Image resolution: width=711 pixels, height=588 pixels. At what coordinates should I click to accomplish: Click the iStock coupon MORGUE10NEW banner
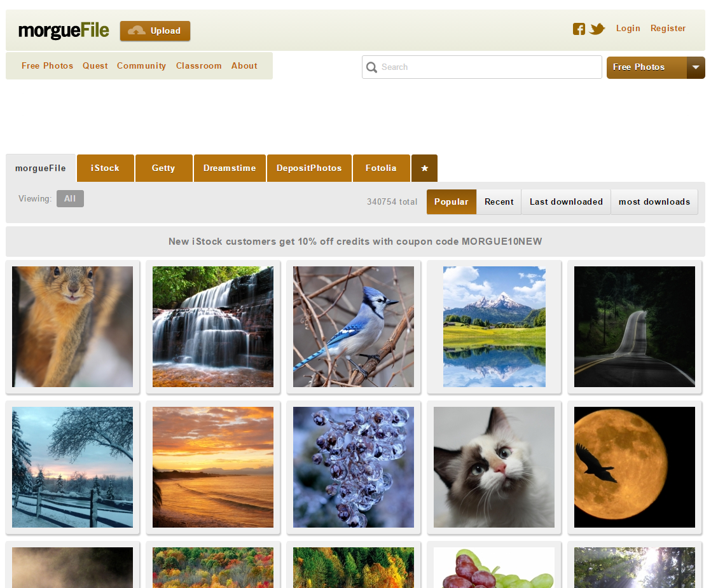355,242
